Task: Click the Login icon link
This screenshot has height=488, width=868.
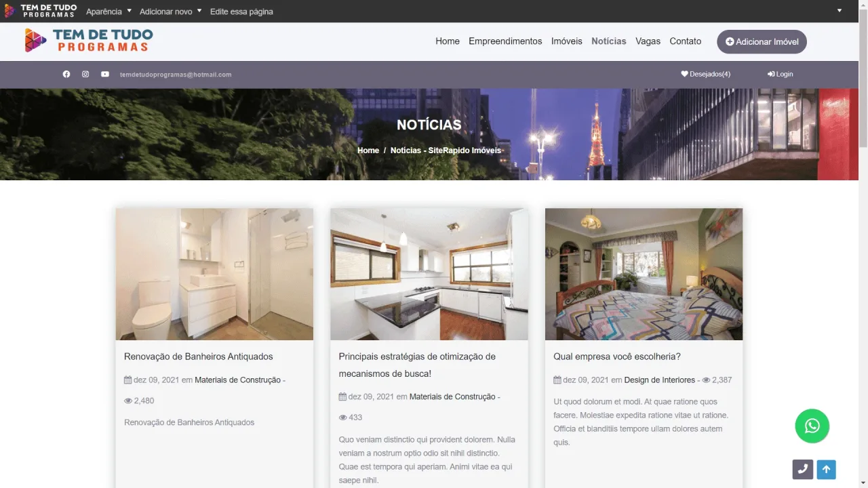Action: pyautogui.click(x=781, y=75)
